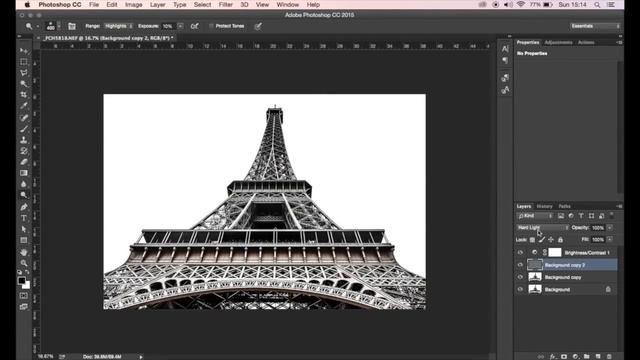Click pressure-for-size tablet icon in options bar
This screenshot has width=640, height=360.
pyautogui.click(x=258, y=26)
